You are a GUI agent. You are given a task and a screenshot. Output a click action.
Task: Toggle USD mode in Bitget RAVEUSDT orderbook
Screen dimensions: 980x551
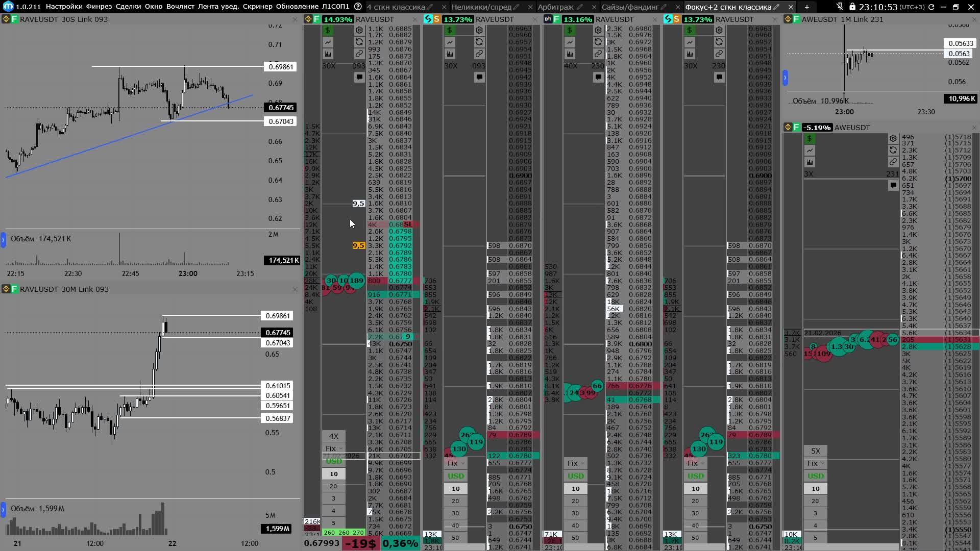coord(575,475)
